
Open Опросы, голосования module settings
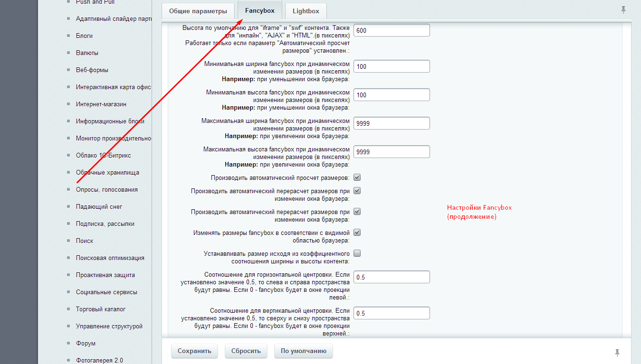tap(107, 189)
